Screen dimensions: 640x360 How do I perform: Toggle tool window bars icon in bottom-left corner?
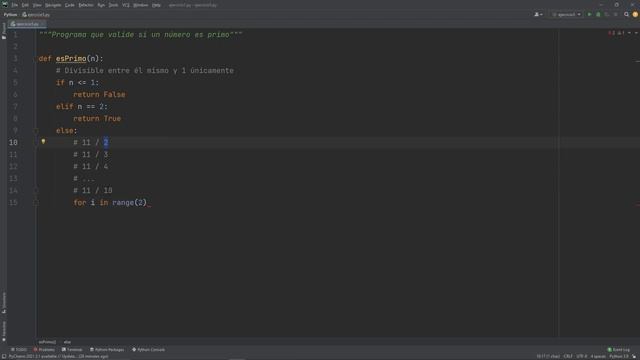(x=4, y=357)
